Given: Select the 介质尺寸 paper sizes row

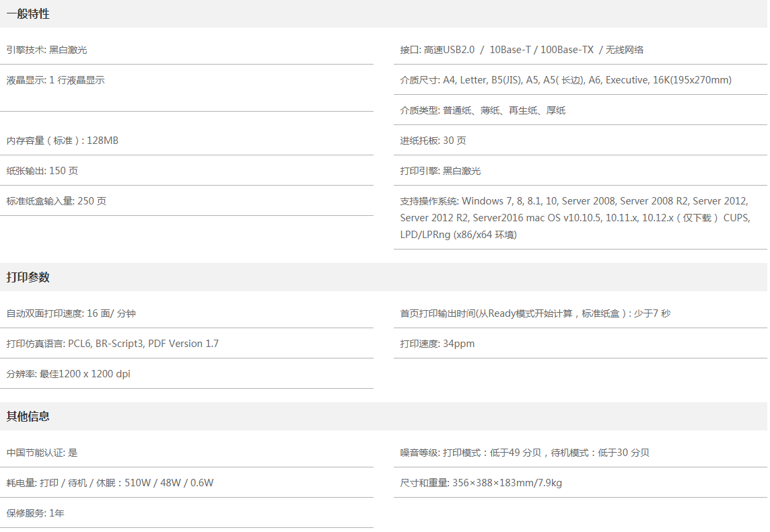Looking at the screenshot, I should click(x=565, y=80).
